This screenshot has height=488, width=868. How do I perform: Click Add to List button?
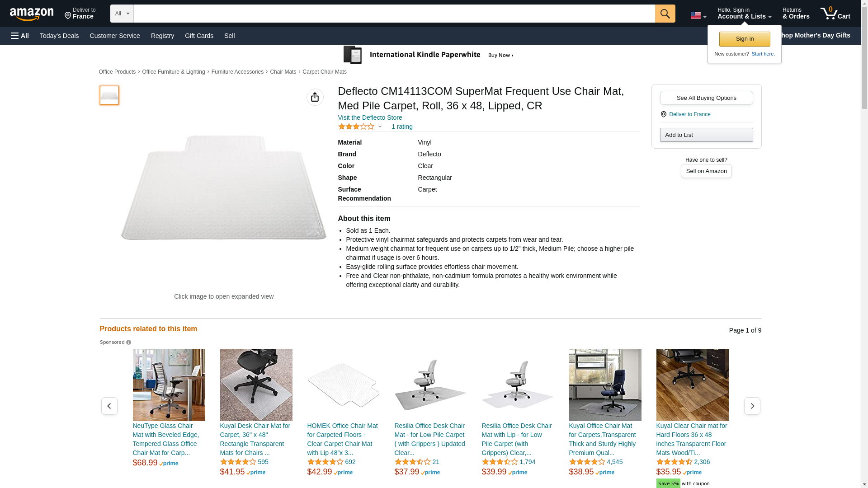point(706,135)
